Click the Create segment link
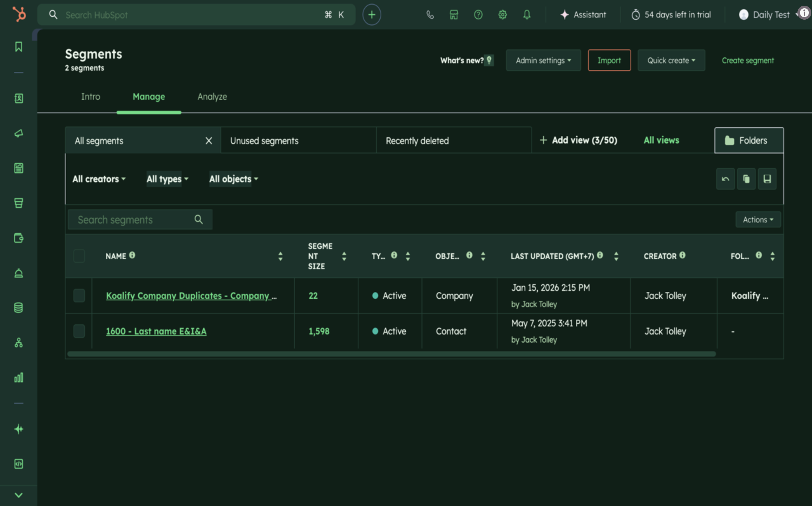 [748, 60]
